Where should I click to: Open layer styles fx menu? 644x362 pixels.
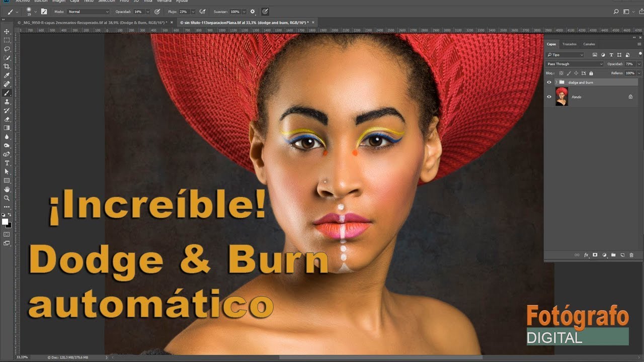pyautogui.click(x=586, y=255)
